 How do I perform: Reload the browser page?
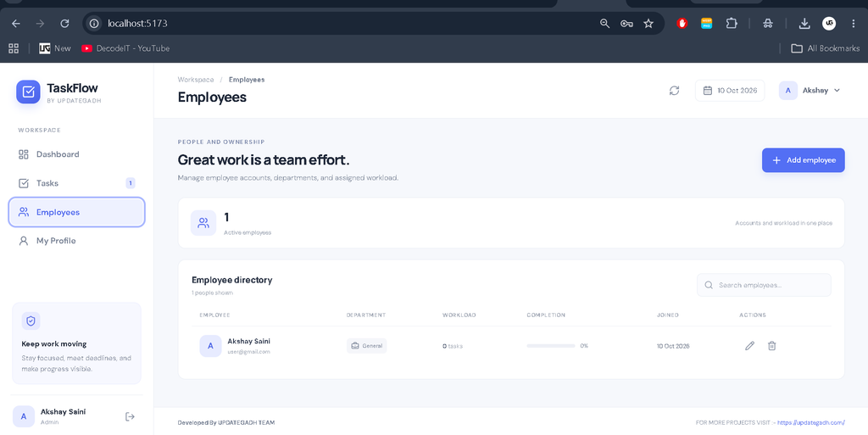coord(64,23)
